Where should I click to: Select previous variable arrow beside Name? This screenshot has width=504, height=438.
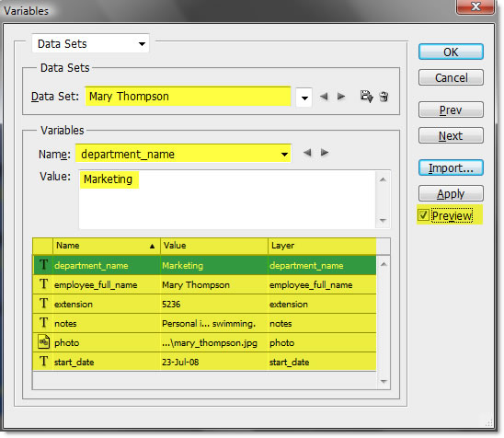(x=307, y=153)
